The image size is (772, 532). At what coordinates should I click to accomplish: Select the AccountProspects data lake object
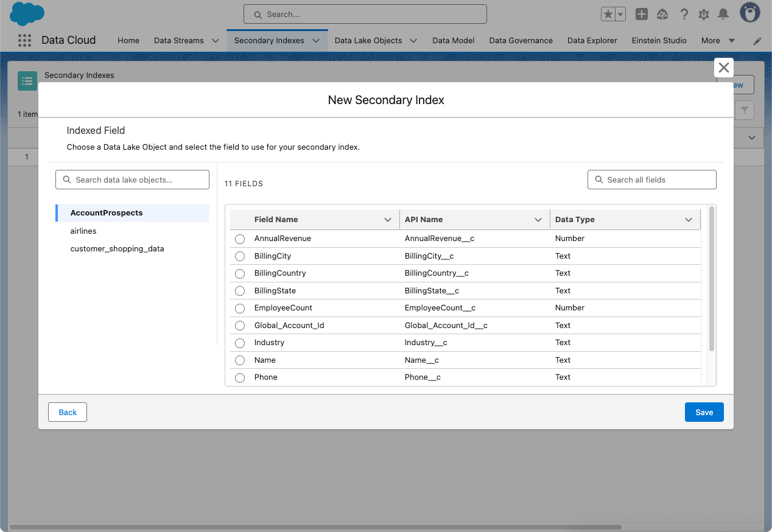click(132, 213)
